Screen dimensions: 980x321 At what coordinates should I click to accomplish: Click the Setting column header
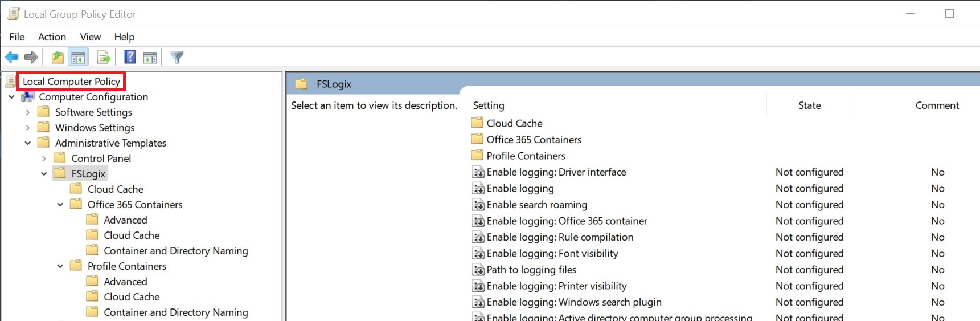489,105
